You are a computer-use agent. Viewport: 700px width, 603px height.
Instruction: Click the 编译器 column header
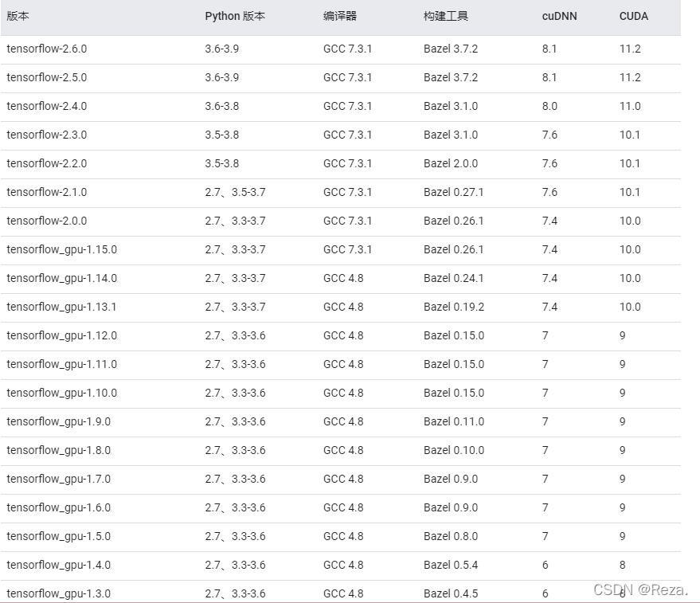(x=340, y=17)
